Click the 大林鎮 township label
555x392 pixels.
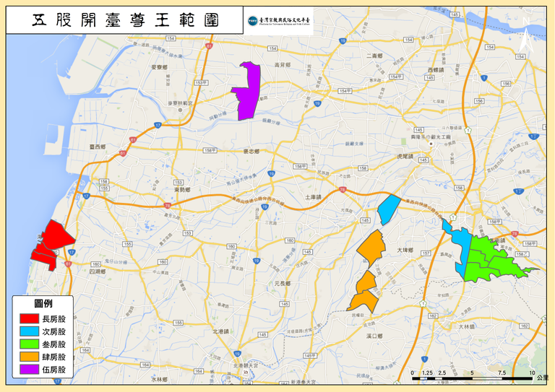click(x=467, y=327)
